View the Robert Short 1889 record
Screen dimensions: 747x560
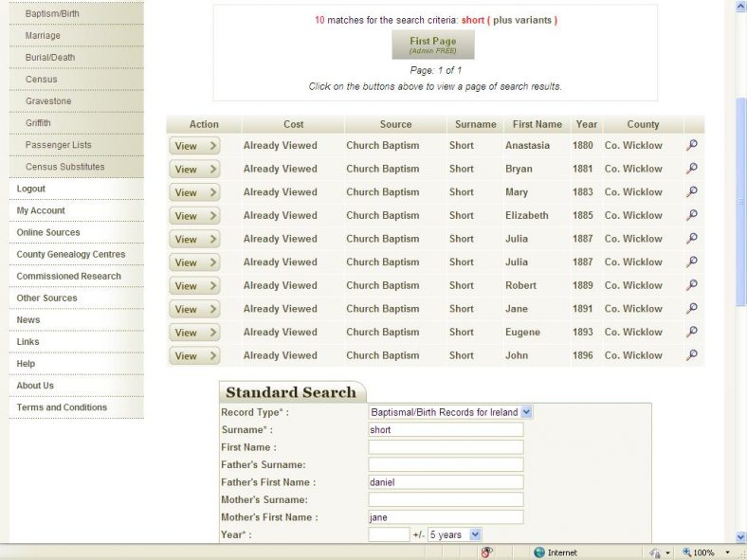[194, 286]
